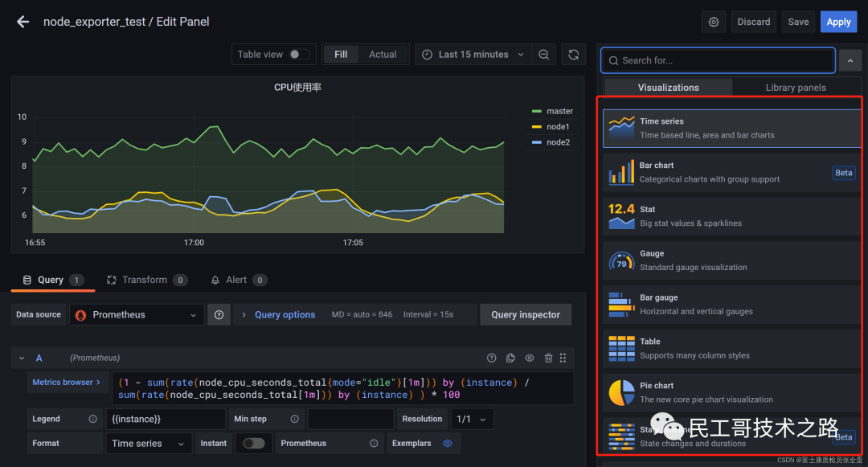
Task: Open Resolution 1/1 dropdown
Action: click(472, 419)
